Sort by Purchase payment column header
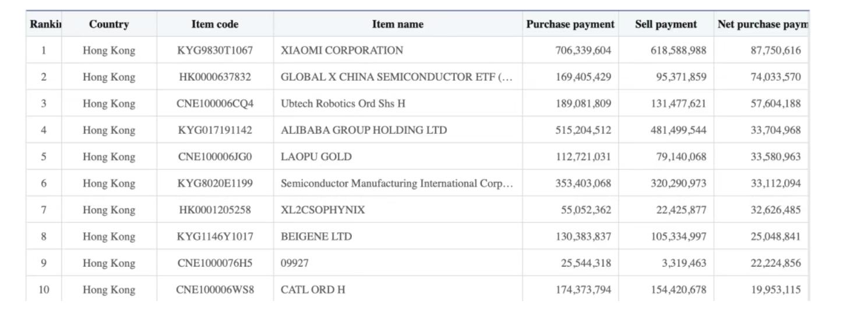868x326 pixels. pos(570,24)
